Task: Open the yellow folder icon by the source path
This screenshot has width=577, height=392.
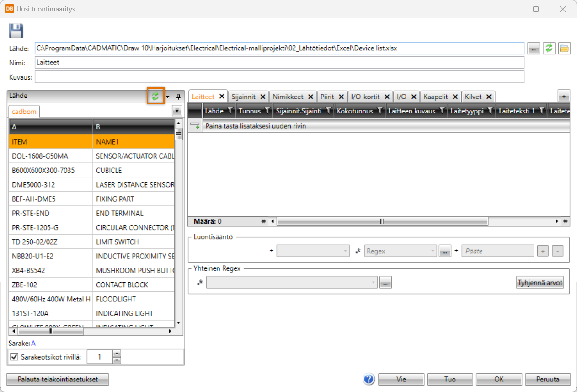Action: (564, 48)
